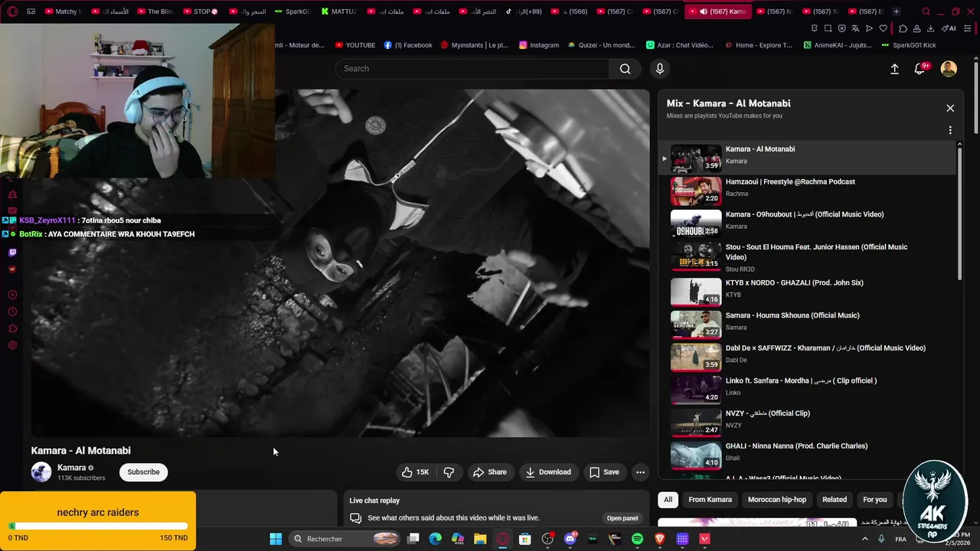Open the more actions ellipsis below the video

(x=641, y=472)
